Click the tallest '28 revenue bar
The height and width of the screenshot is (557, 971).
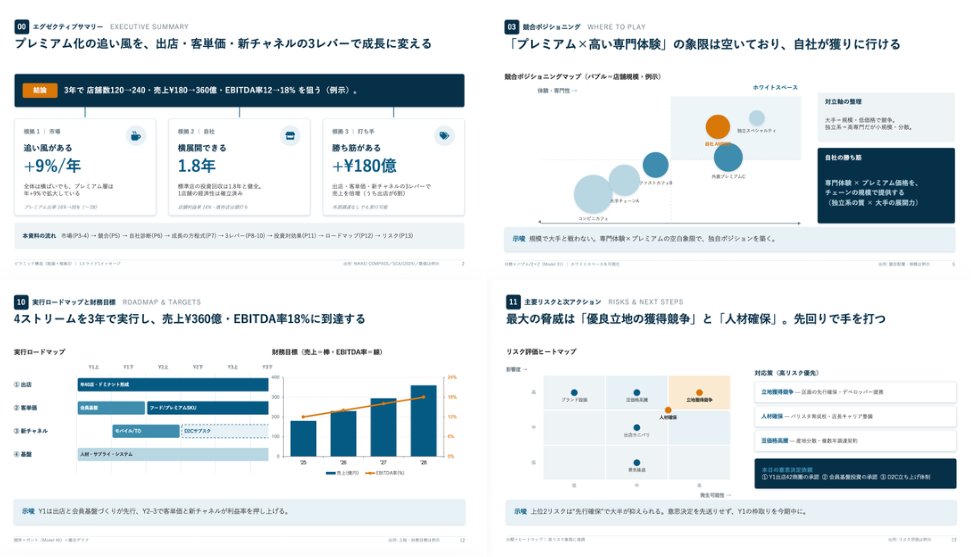coord(424,421)
